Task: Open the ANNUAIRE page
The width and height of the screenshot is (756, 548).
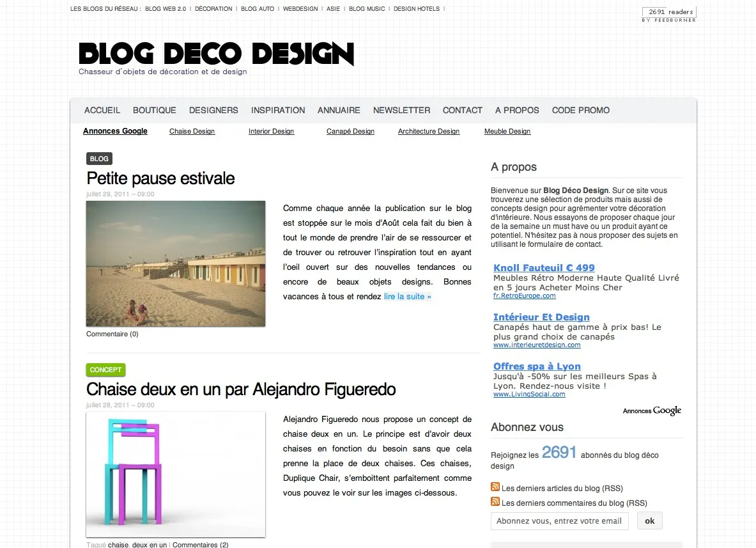Action: click(x=339, y=111)
